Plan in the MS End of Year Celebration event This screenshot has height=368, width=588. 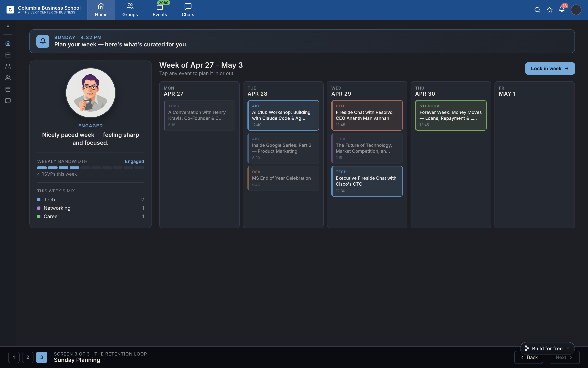coord(283,178)
